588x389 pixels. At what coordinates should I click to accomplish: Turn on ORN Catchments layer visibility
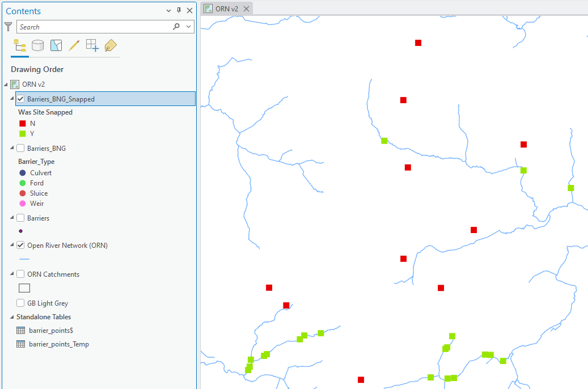coord(20,274)
